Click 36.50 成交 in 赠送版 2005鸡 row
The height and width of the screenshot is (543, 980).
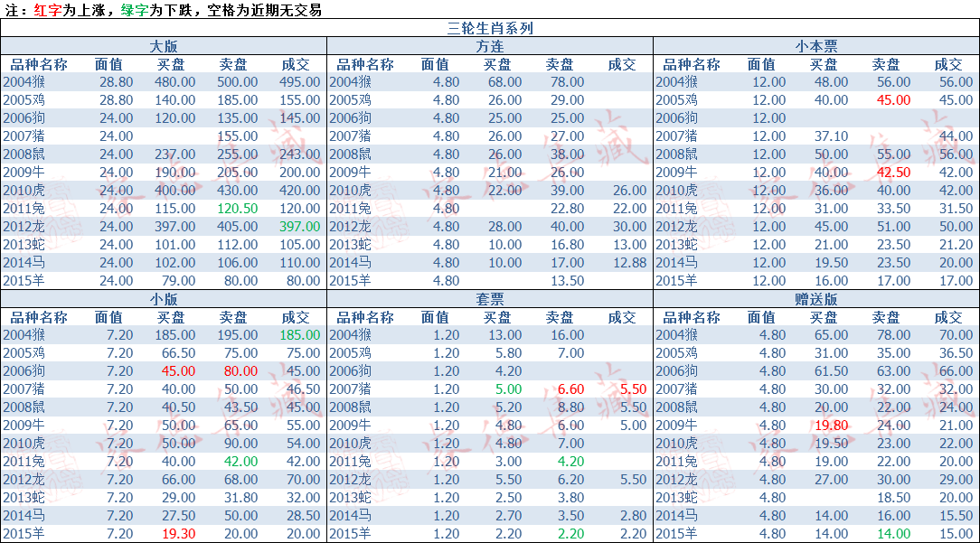click(x=956, y=353)
